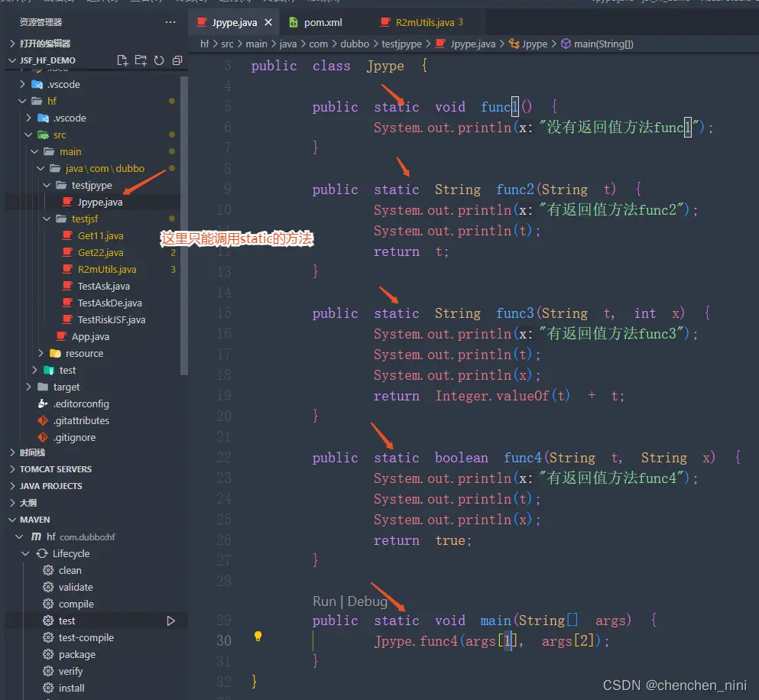This screenshot has width=759, height=700.
Task: Close the Jpype.java editor tab
Action: tap(268, 23)
